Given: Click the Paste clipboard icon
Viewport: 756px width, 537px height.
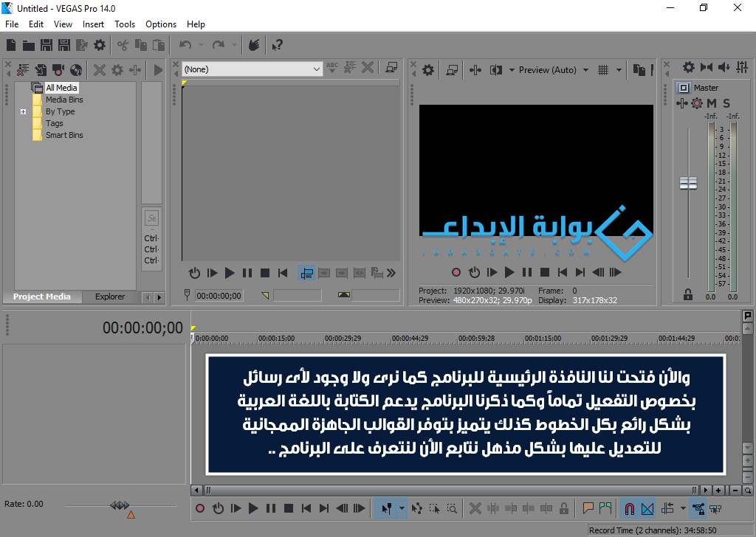Looking at the screenshot, I should [159, 45].
